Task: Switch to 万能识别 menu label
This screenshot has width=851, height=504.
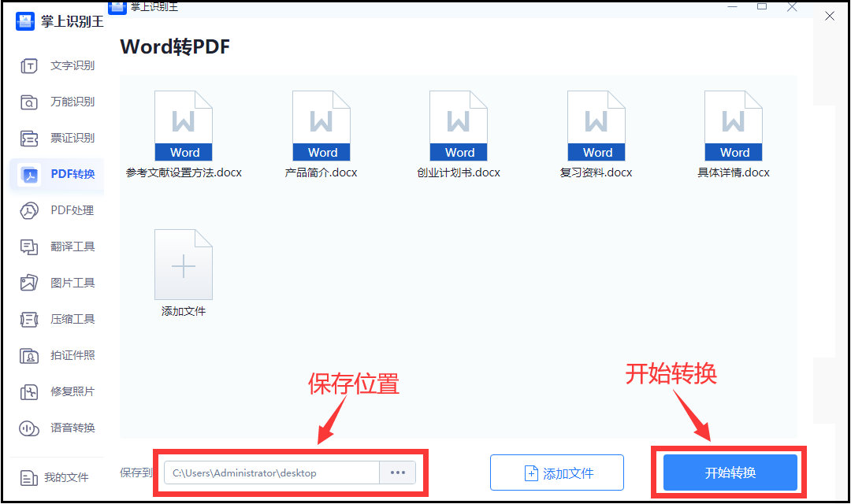Action: [x=72, y=102]
